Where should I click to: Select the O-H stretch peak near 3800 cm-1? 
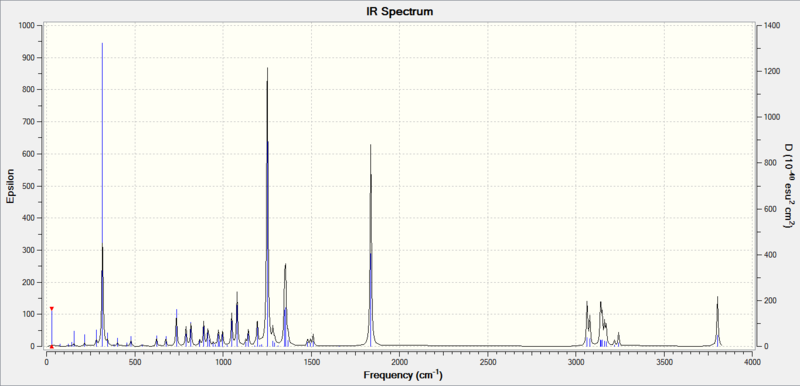717,321
